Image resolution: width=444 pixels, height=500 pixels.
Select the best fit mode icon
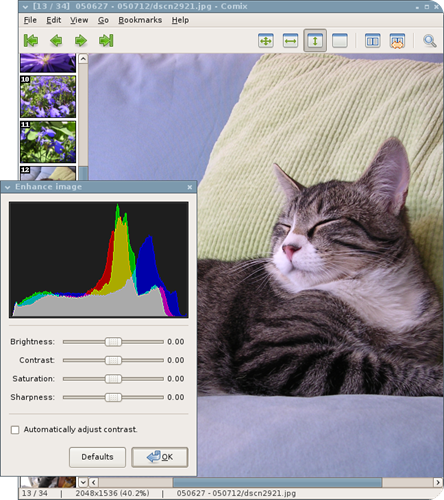click(266, 41)
